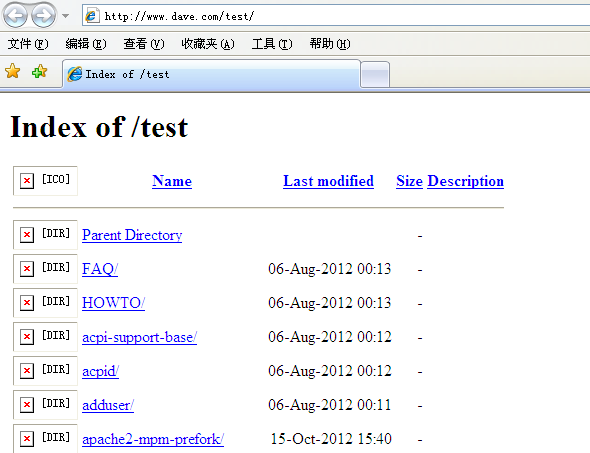Click the Add to Favorites icon
The image size is (590, 453).
click(x=40, y=71)
